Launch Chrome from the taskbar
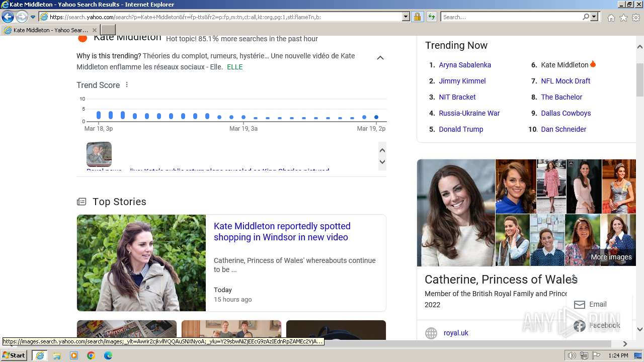Screen dimensions: 644x362 (91, 355)
